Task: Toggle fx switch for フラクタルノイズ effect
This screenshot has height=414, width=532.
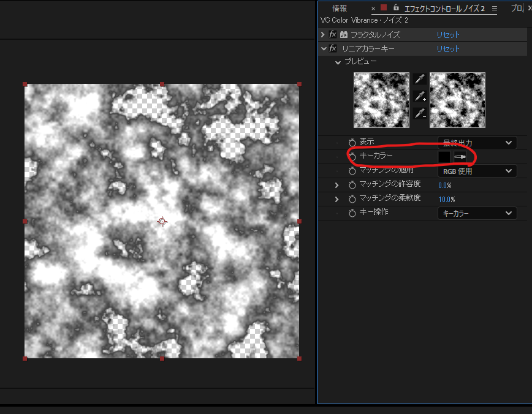Action: (332, 35)
